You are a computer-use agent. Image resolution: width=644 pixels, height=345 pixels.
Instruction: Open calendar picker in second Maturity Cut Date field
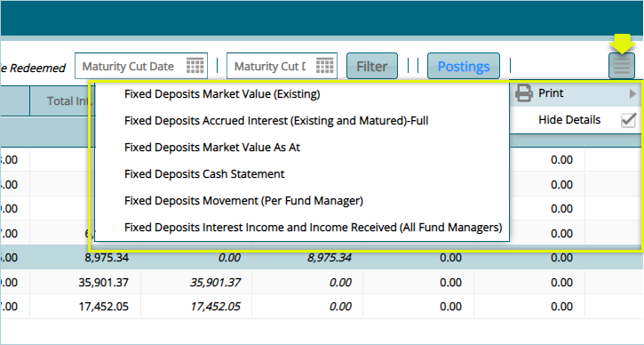[324, 66]
